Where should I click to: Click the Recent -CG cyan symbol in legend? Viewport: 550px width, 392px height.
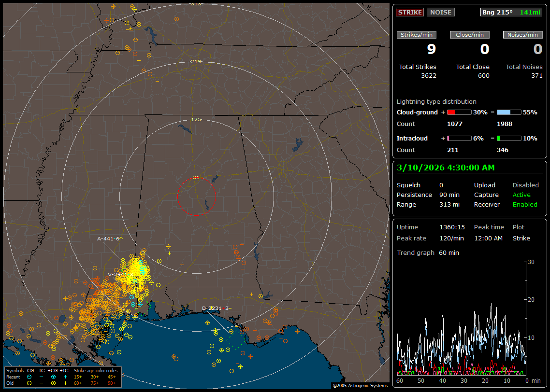coord(29,377)
